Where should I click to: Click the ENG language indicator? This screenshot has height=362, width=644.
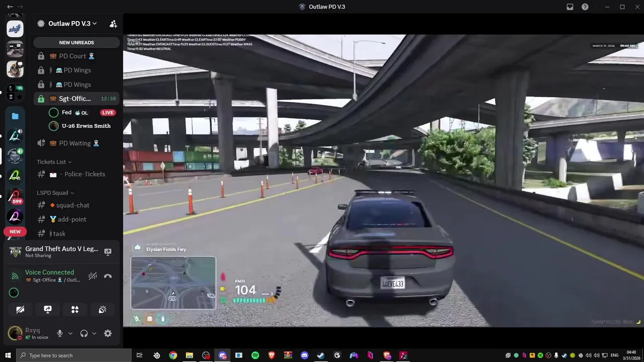pos(614,355)
